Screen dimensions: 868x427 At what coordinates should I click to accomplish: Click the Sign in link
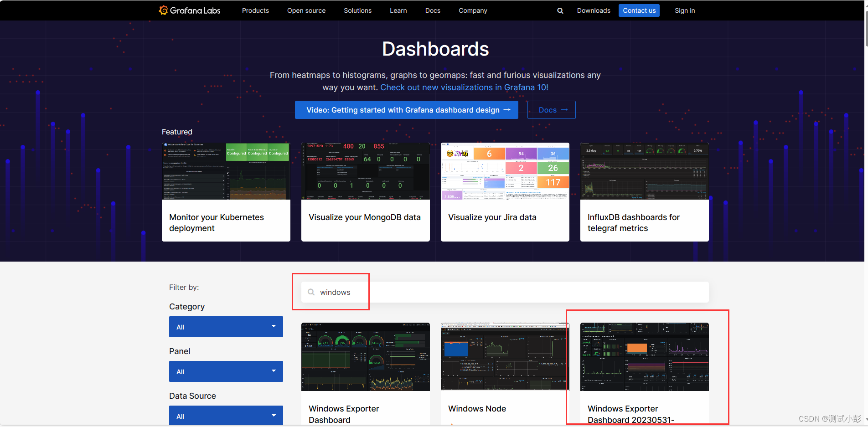tap(685, 10)
